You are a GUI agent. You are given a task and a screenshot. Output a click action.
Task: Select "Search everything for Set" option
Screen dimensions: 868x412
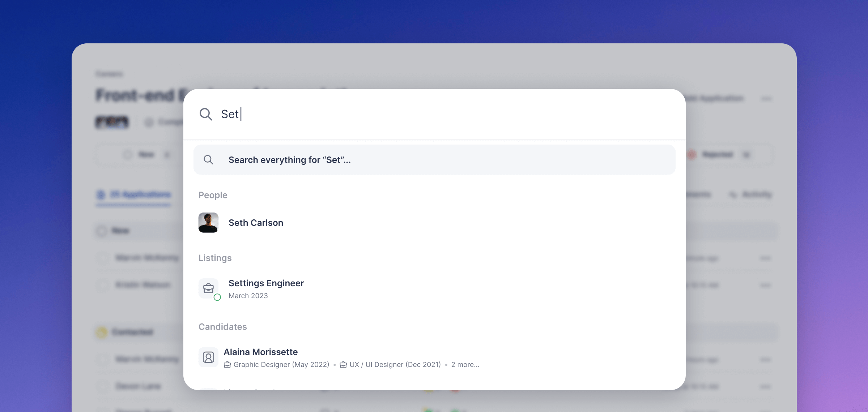[x=434, y=160]
